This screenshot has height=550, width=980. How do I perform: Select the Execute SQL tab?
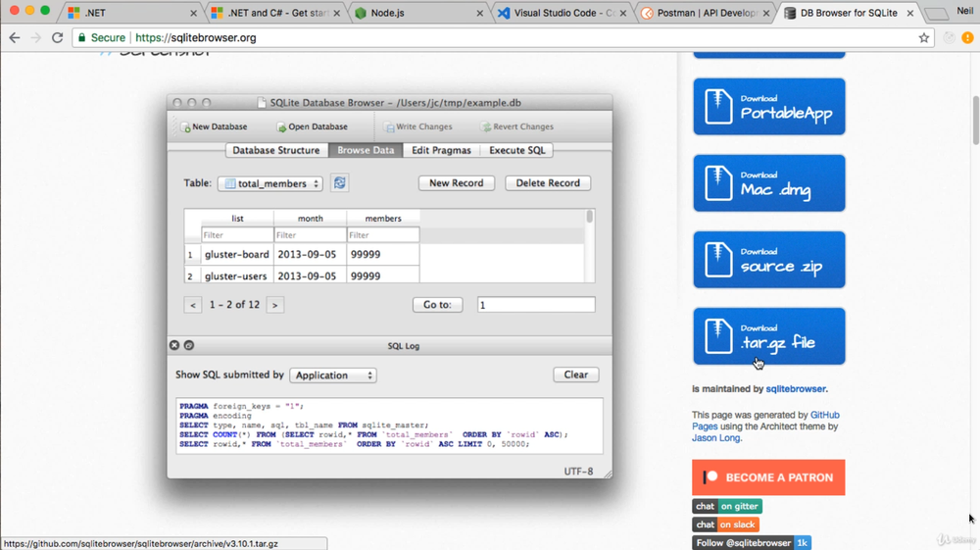tap(516, 150)
